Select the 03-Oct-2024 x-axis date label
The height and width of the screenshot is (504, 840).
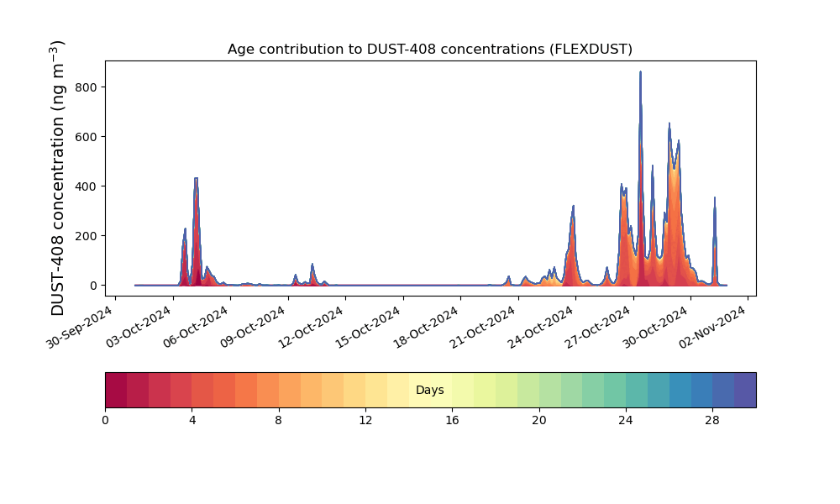click(138, 326)
